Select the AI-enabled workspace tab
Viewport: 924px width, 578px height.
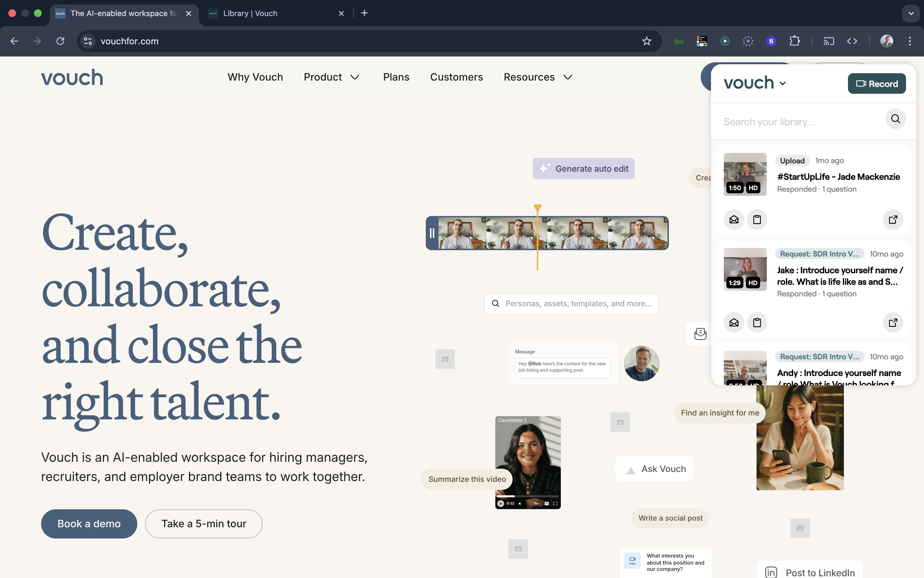pos(124,13)
